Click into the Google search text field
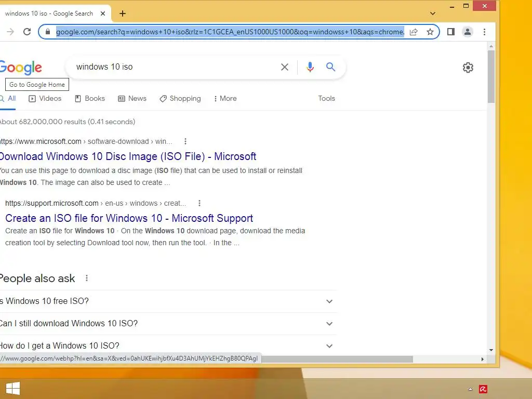532x399 pixels. click(x=175, y=67)
